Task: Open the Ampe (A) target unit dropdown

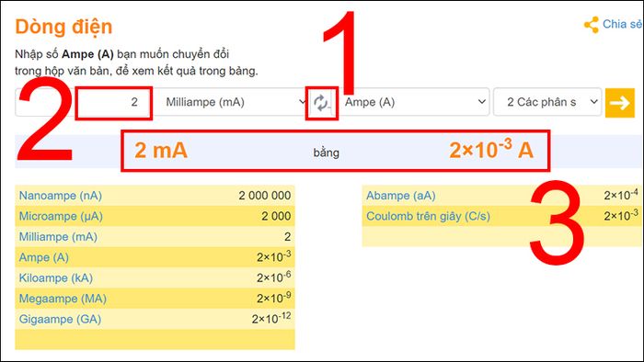Action: point(414,102)
